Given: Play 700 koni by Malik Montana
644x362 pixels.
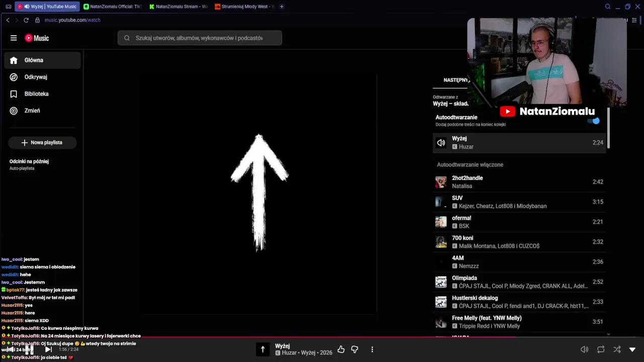Looking at the screenshot, I should 519,242.
